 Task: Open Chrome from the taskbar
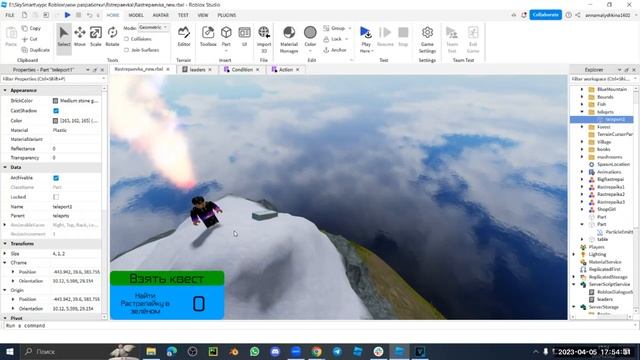(316, 351)
